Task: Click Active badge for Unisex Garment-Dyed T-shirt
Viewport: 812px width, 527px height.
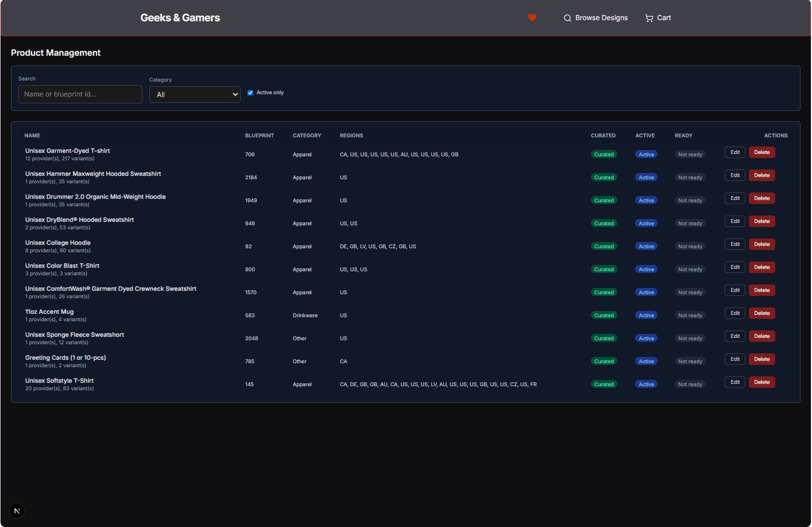Action: click(647, 155)
